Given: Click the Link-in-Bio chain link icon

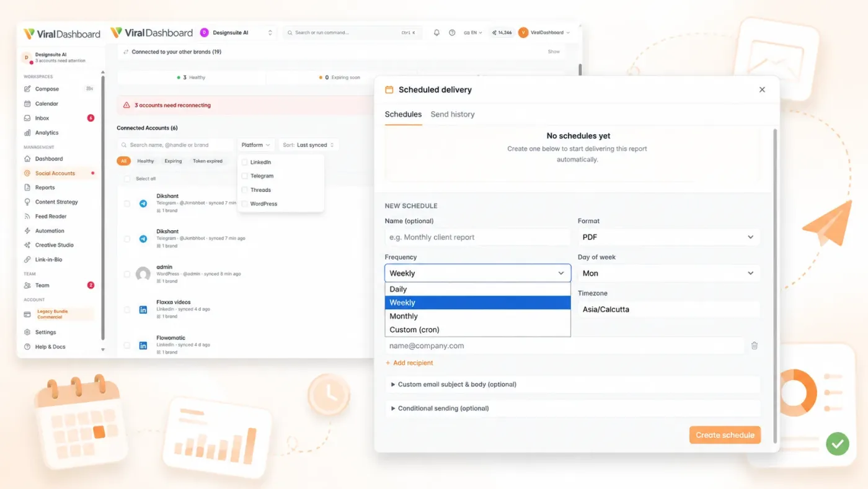Looking at the screenshot, I should click(27, 259).
